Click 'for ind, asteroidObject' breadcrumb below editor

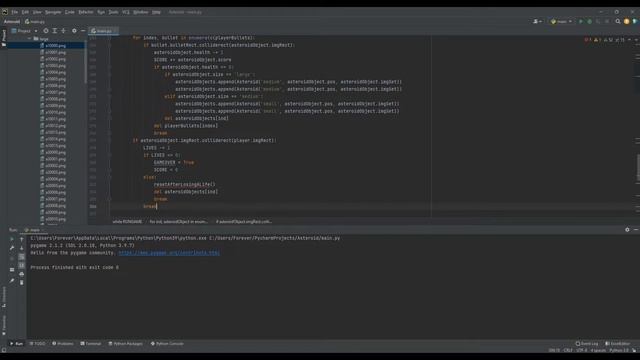pos(178,222)
